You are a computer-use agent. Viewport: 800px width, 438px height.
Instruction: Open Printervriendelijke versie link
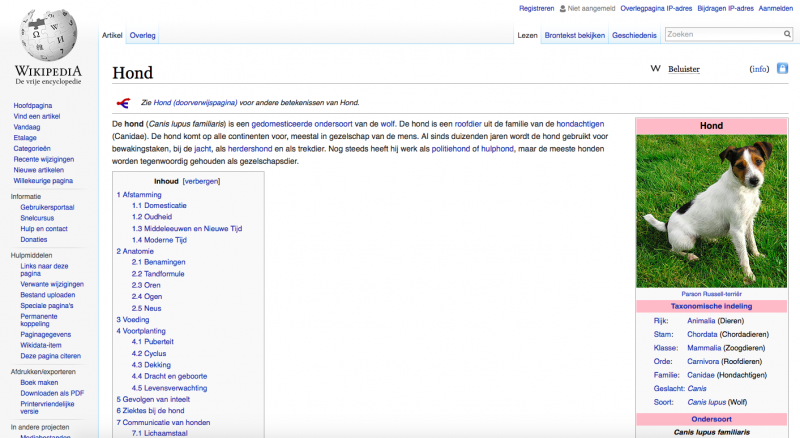pyautogui.click(x=47, y=407)
